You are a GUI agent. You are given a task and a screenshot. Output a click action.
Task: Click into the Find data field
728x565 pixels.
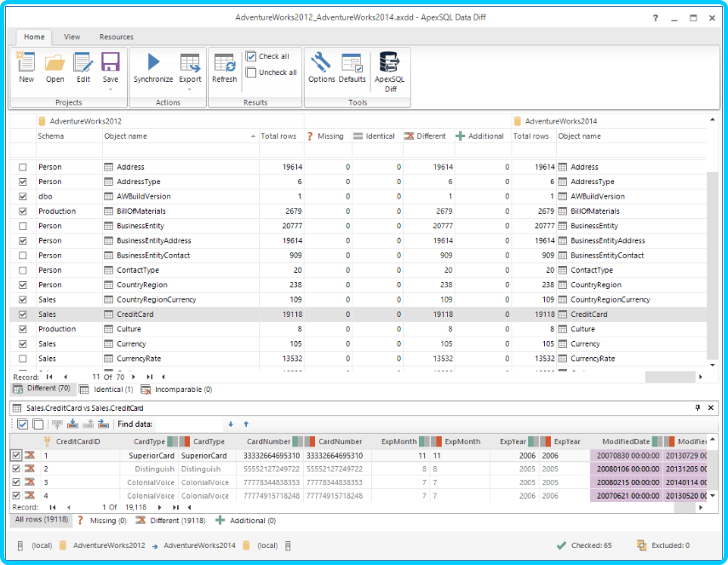point(189,424)
